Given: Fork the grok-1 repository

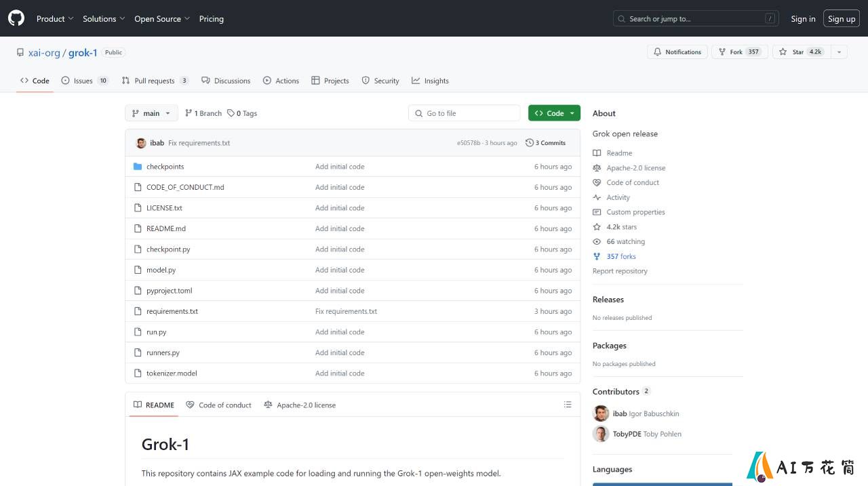Looking at the screenshot, I should tap(740, 52).
